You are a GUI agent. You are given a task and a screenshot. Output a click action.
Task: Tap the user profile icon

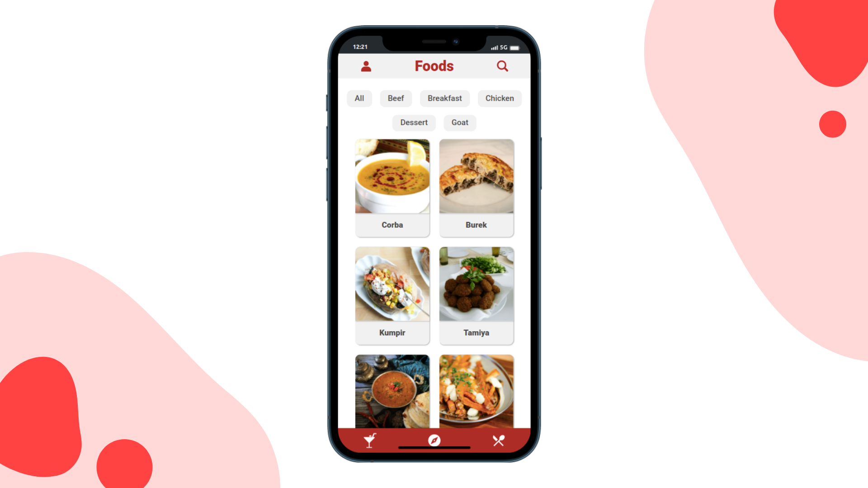tap(366, 65)
